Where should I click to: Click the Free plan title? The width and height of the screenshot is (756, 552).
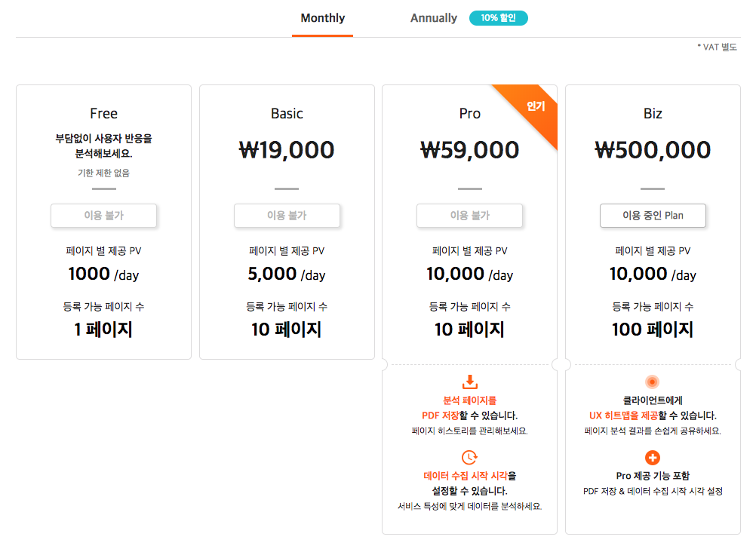(x=103, y=113)
